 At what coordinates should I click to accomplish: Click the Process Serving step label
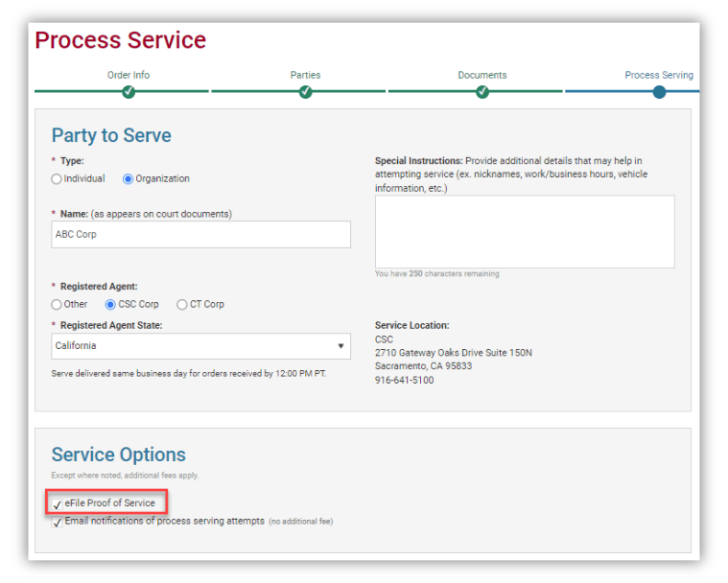[659, 75]
